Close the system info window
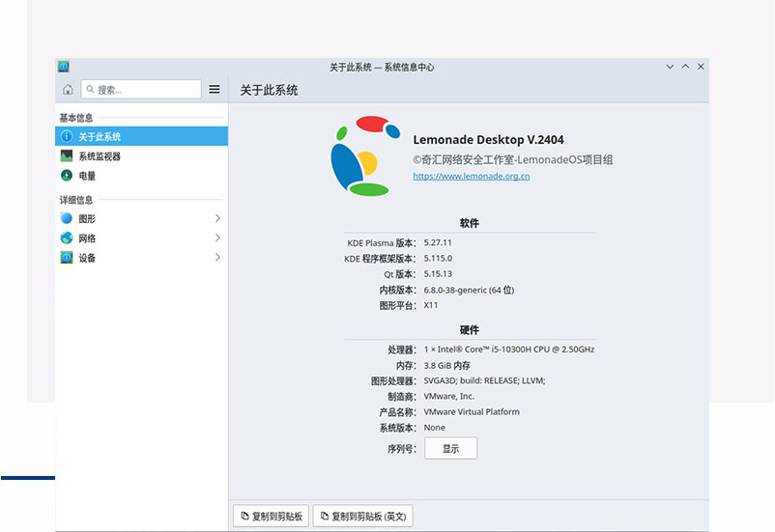This screenshot has width=775, height=532. tap(701, 67)
